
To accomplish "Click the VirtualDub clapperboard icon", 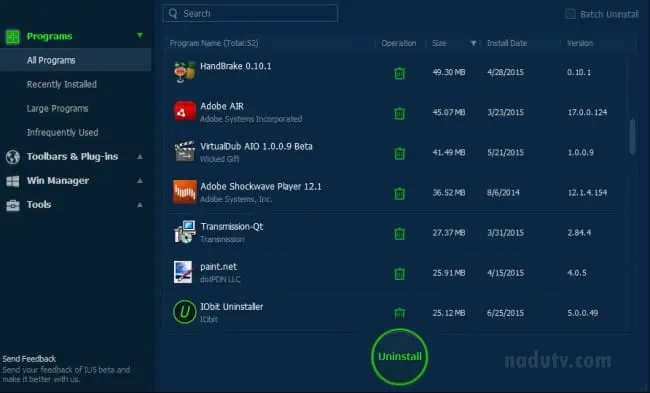I will [184, 151].
